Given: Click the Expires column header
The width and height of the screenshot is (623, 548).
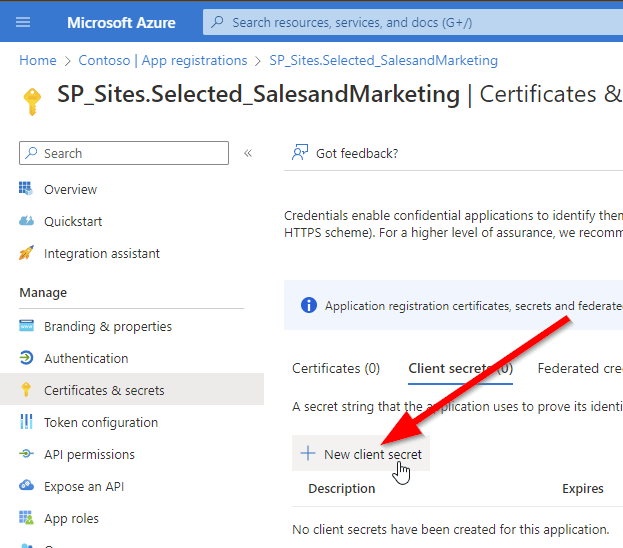Looking at the screenshot, I should click(583, 488).
